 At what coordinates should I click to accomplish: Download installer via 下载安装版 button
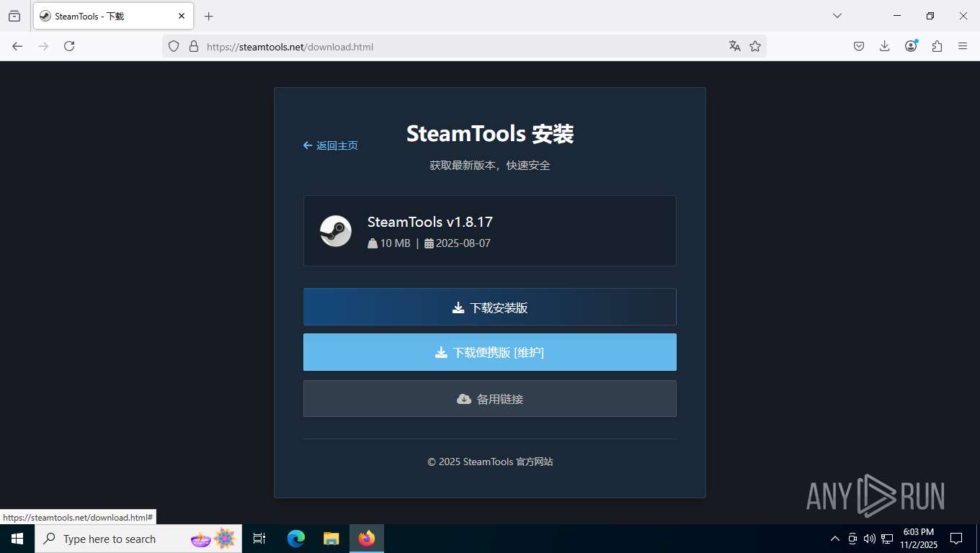click(x=490, y=307)
